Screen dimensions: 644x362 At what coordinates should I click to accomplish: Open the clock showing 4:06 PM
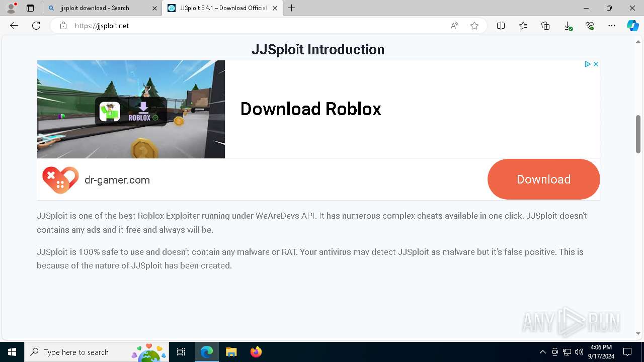tap(601, 351)
